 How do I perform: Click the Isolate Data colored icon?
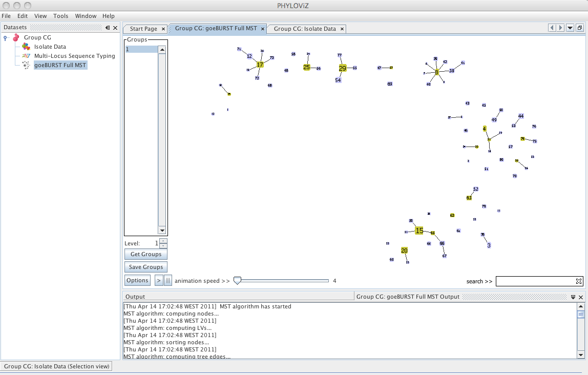pos(26,47)
